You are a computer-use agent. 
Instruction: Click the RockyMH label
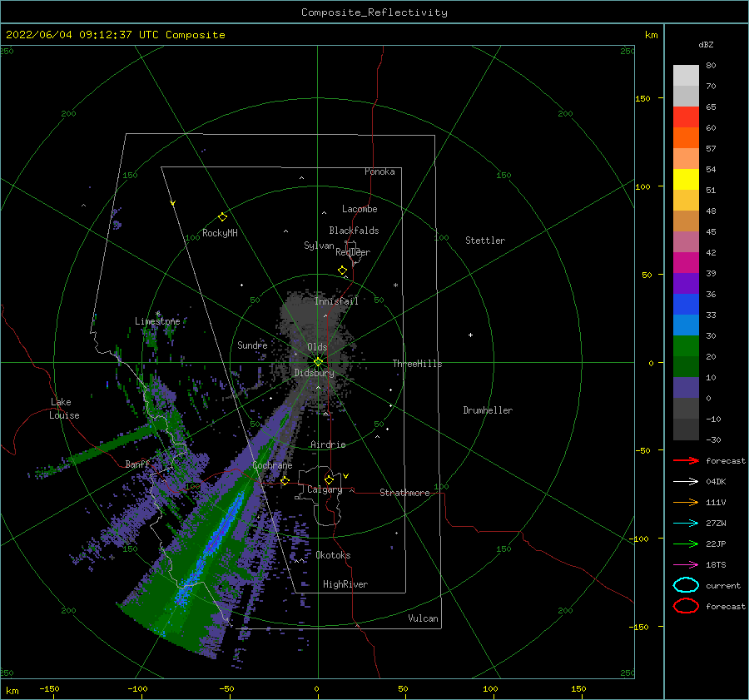pos(220,233)
